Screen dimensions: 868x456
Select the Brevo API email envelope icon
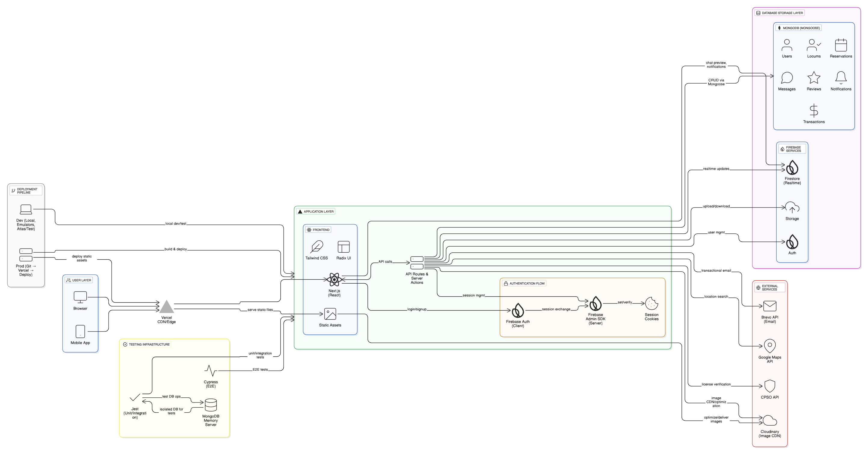pyautogui.click(x=770, y=306)
